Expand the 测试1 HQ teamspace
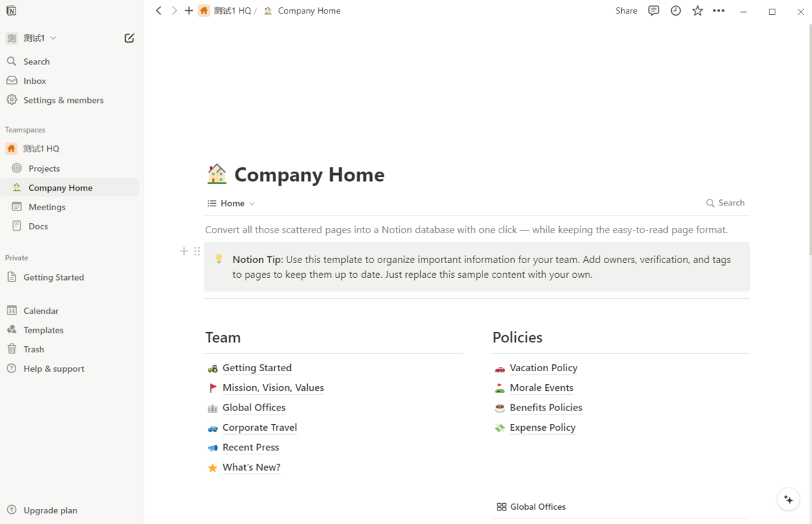 41,149
